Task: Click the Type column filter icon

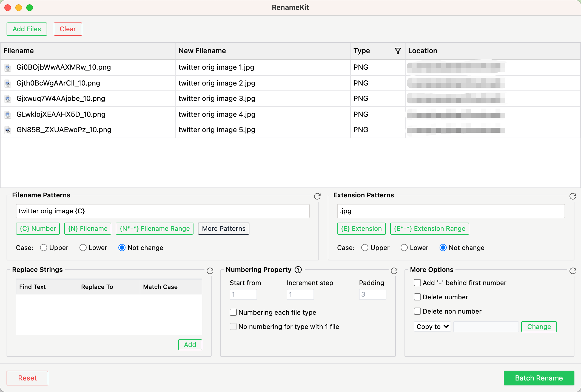Action: click(398, 51)
